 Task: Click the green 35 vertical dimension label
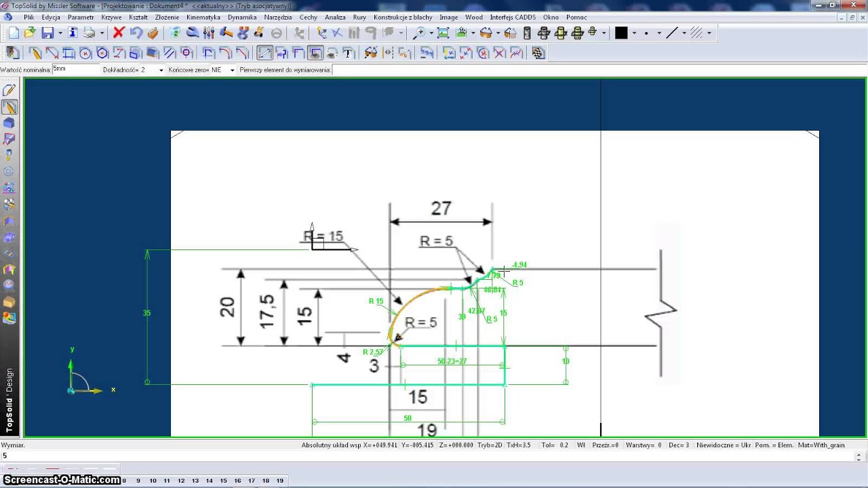(x=146, y=313)
